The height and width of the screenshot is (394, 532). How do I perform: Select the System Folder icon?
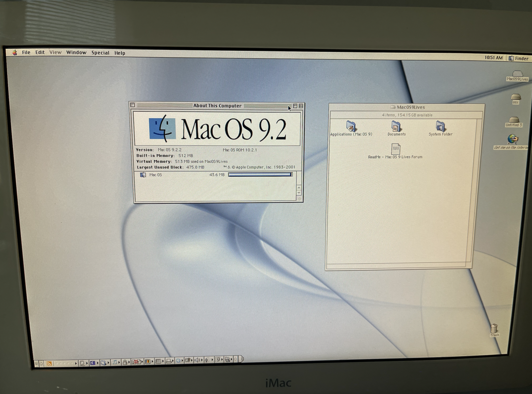click(440, 128)
